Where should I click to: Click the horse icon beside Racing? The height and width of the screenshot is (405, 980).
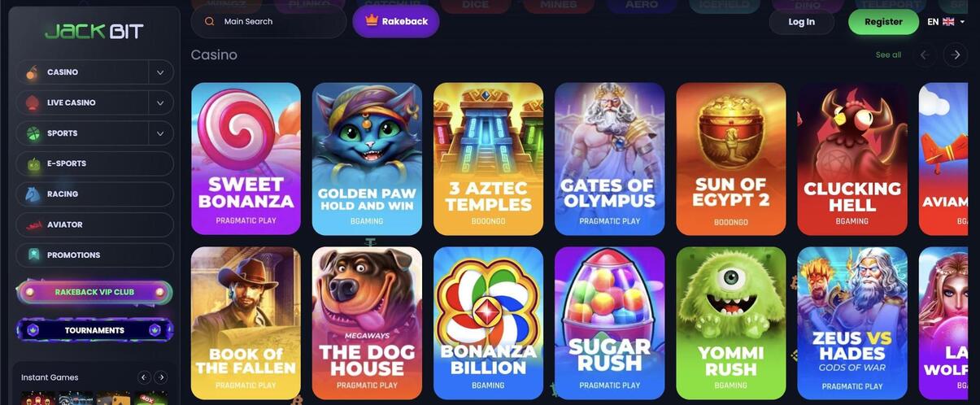pyautogui.click(x=33, y=194)
